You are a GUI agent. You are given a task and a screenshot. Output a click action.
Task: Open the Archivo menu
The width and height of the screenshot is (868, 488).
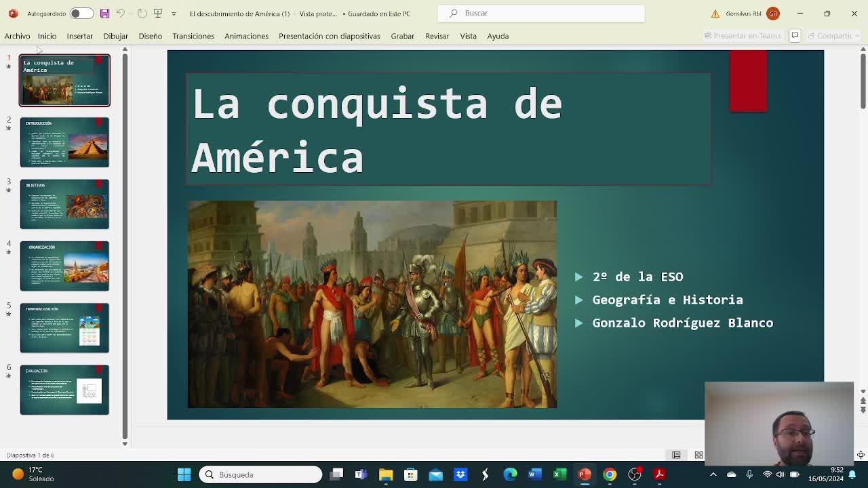click(x=17, y=36)
